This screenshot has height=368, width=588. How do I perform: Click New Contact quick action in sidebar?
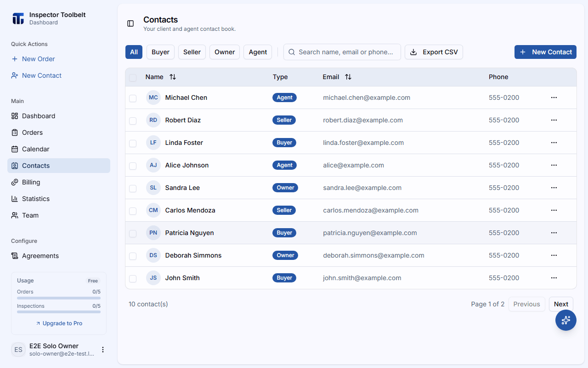point(59,75)
